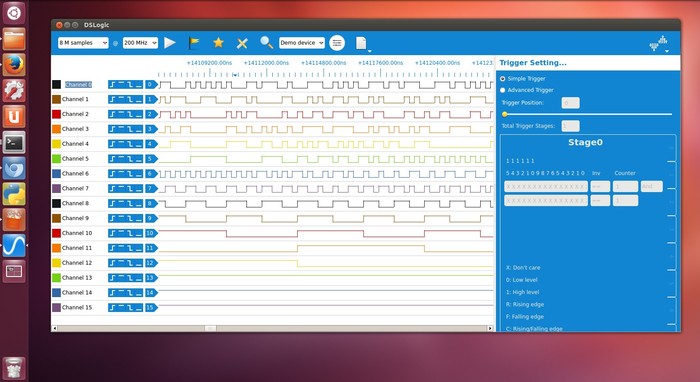This screenshot has height=382, width=700.
Task: Start capture with the play button
Action: tap(170, 43)
